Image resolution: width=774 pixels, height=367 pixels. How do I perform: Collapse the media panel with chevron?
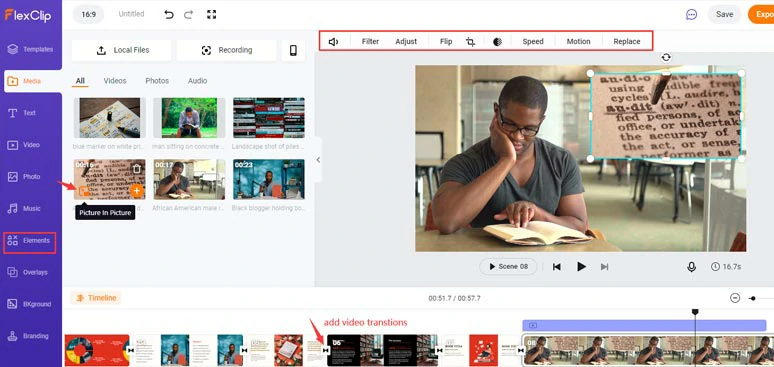pyautogui.click(x=318, y=160)
